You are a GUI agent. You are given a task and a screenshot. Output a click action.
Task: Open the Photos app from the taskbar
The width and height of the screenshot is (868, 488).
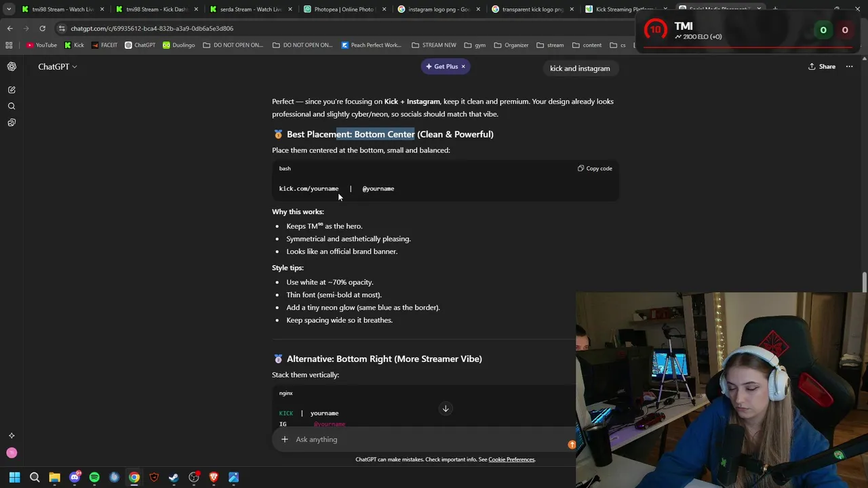pyautogui.click(x=233, y=477)
